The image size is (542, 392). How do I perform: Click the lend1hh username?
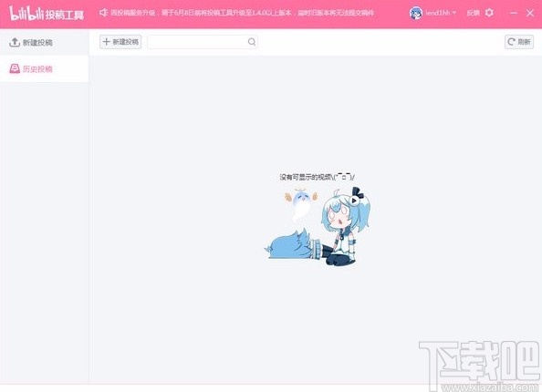438,13
